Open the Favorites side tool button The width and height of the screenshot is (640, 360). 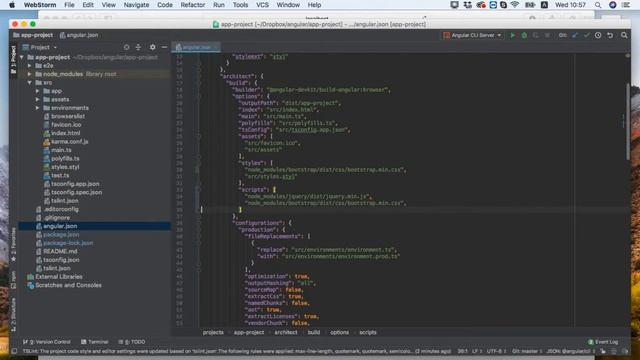13,245
